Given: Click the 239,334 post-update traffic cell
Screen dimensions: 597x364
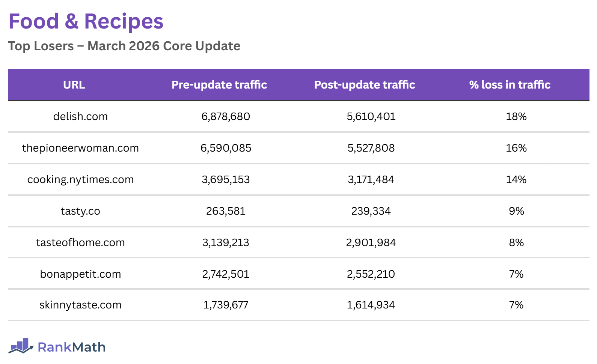Looking at the screenshot, I should pos(371,211).
